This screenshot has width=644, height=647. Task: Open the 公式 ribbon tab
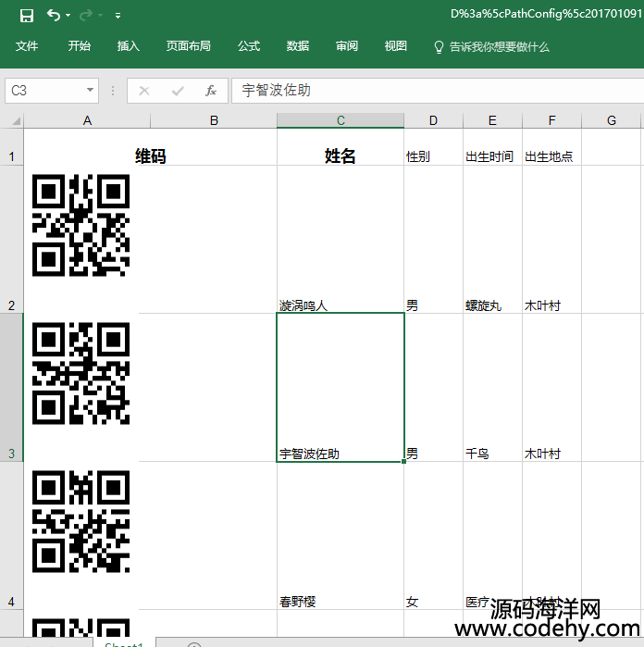tap(249, 46)
